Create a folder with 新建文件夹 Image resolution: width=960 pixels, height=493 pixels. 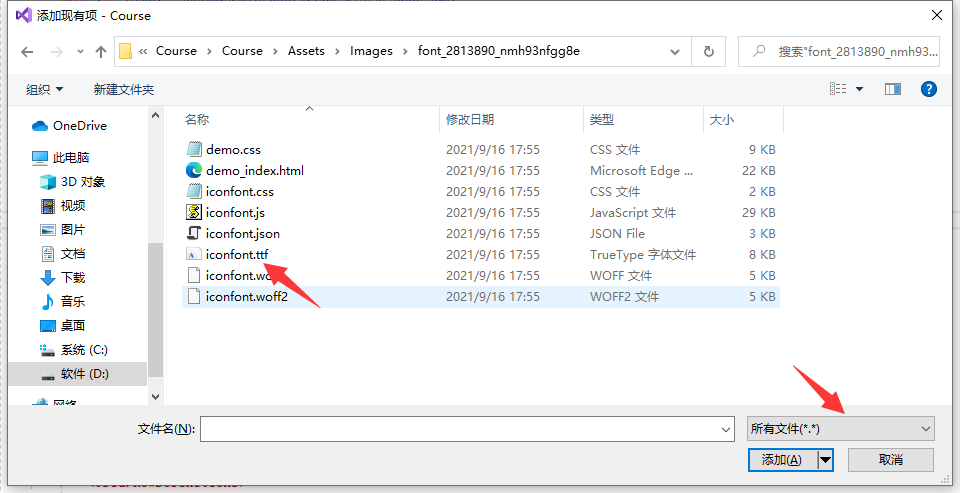pos(124,89)
